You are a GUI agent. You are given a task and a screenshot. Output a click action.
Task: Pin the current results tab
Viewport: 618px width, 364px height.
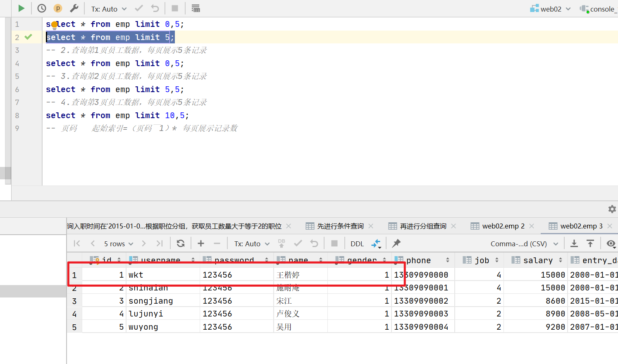[396, 243]
